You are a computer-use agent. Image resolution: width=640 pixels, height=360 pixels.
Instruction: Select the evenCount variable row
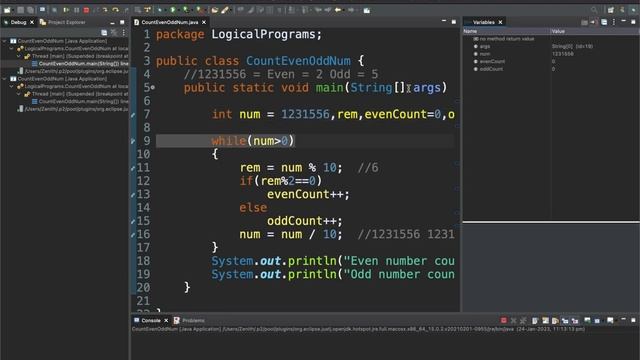pyautogui.click(x=551, y=61)
